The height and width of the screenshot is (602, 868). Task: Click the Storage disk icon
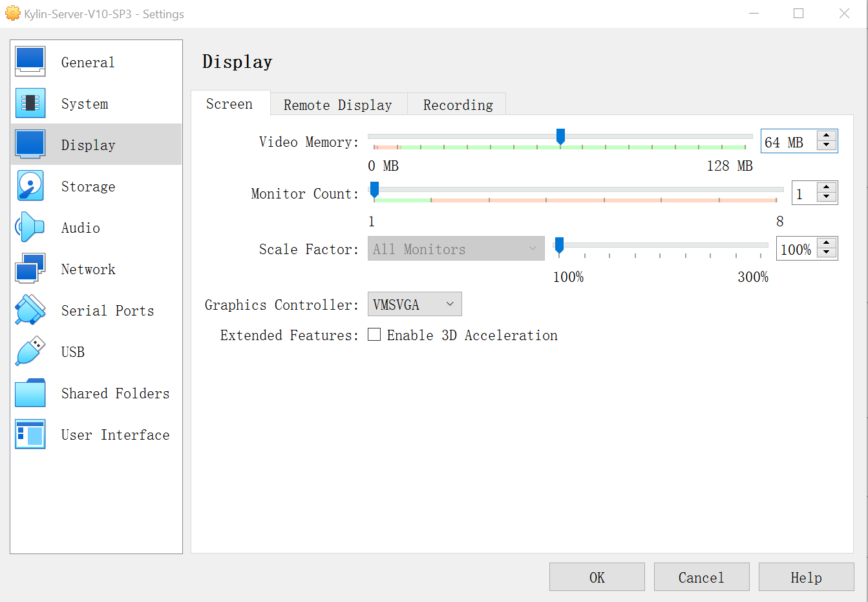(30, 186)
